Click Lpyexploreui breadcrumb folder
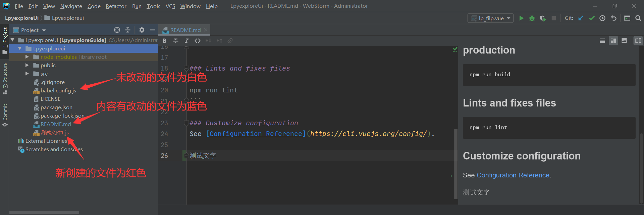This screenshot has height=215, width=644. [x=64, y=18]
